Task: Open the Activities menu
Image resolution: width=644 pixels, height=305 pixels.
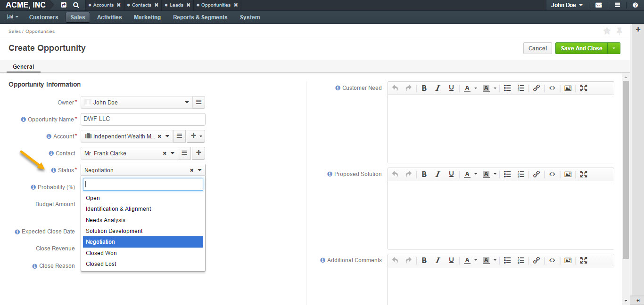Action: tap(109, 17)
